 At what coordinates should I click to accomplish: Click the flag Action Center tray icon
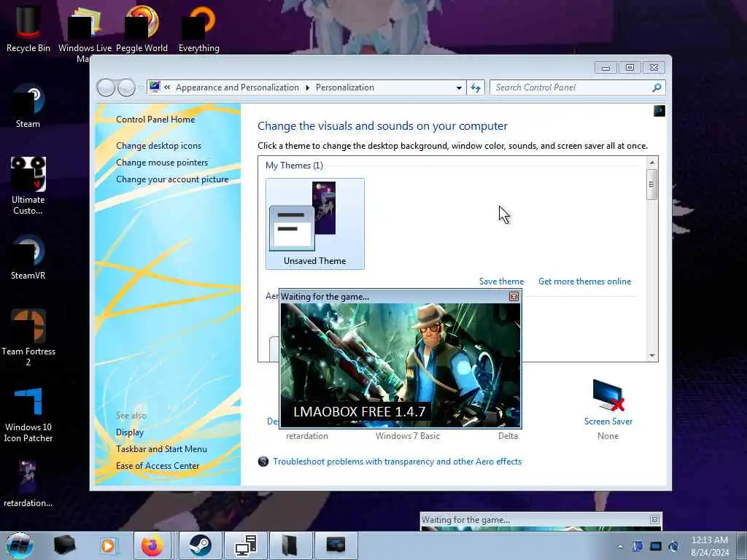coord(638,546)
